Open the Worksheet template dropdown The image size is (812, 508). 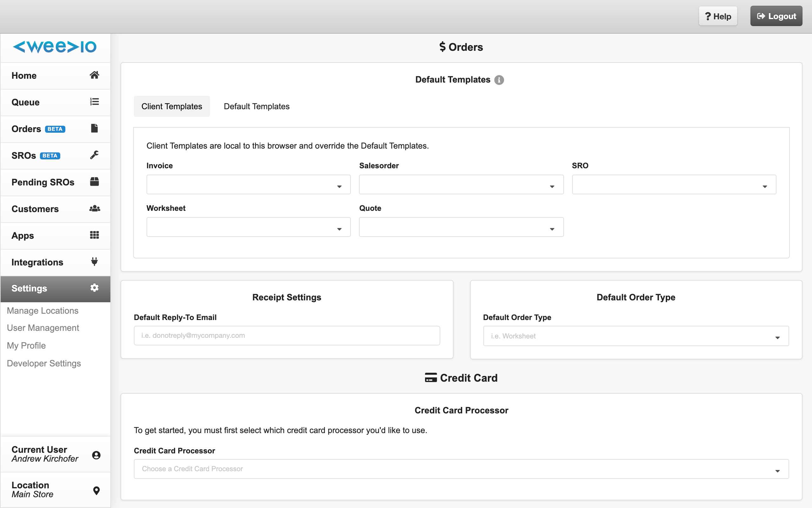click(248, 227)
